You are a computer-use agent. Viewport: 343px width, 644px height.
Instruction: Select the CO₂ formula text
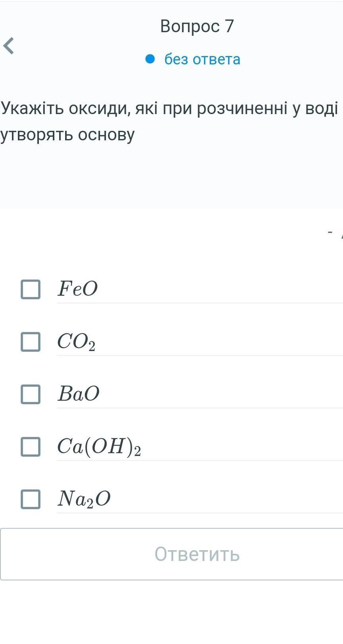[x=76, y=342]
